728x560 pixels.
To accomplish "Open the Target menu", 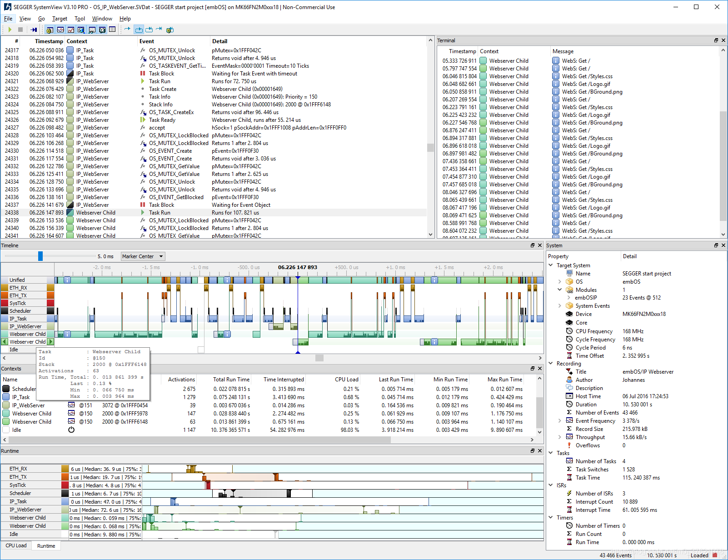I will click(60, 19).
